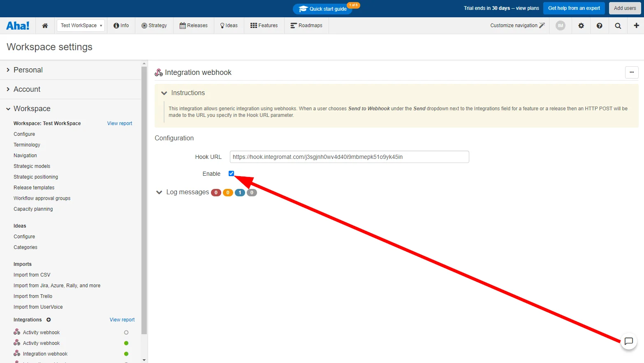Click view plans trial link
This screenshot has width=644, height=363.
[528, 8]
